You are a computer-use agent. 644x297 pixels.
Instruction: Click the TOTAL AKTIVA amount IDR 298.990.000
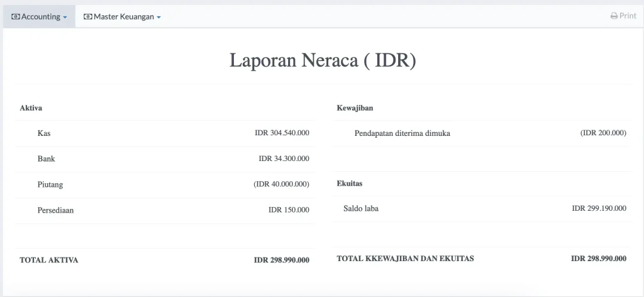tap(281, 260)
